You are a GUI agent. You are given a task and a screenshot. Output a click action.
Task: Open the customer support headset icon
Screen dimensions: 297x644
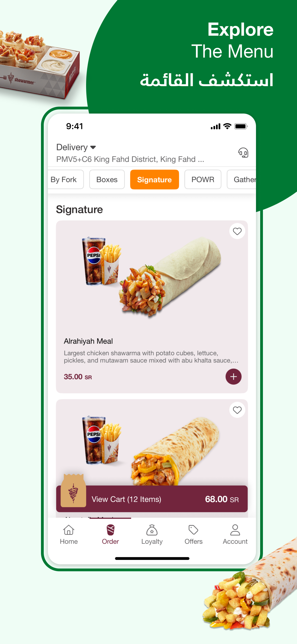[x=243, y=152]
